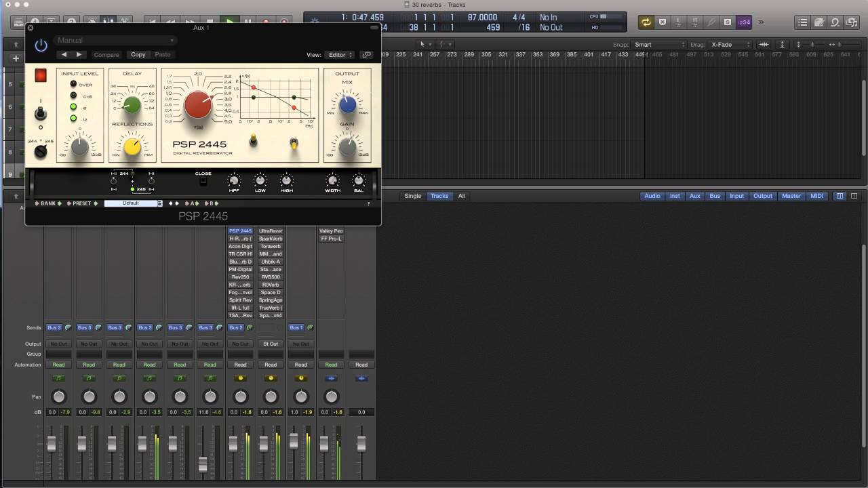Image resolution: width=868 pixels, height=488 pixels.
Task: Click the HPF knob
Action: [234, 180]
